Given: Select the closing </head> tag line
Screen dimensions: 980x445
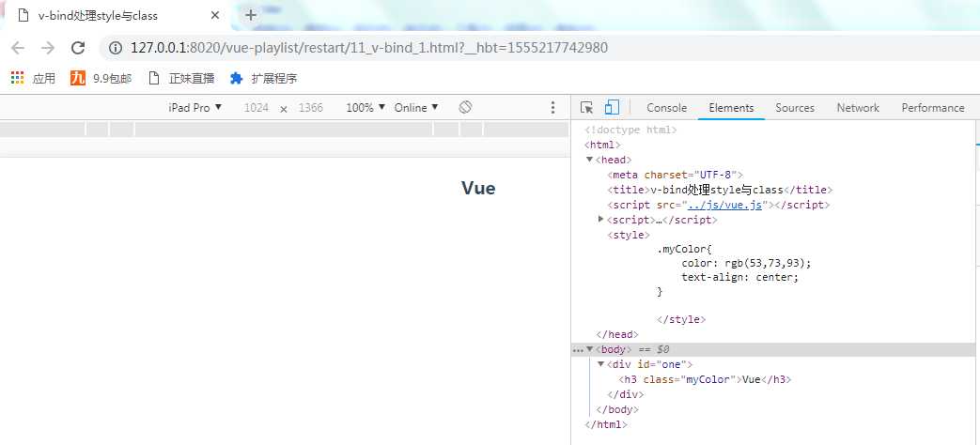Looking at the screenshot, I should tap(617, 334).
